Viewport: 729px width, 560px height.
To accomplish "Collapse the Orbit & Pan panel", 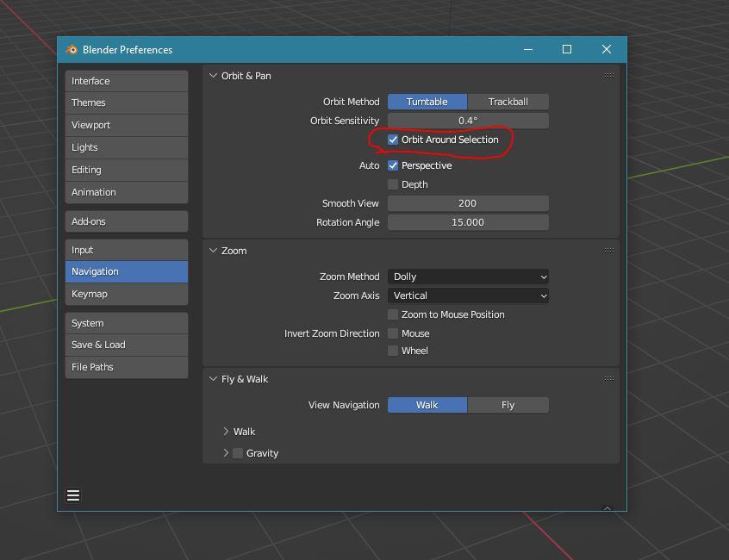I will coord(213,75).
